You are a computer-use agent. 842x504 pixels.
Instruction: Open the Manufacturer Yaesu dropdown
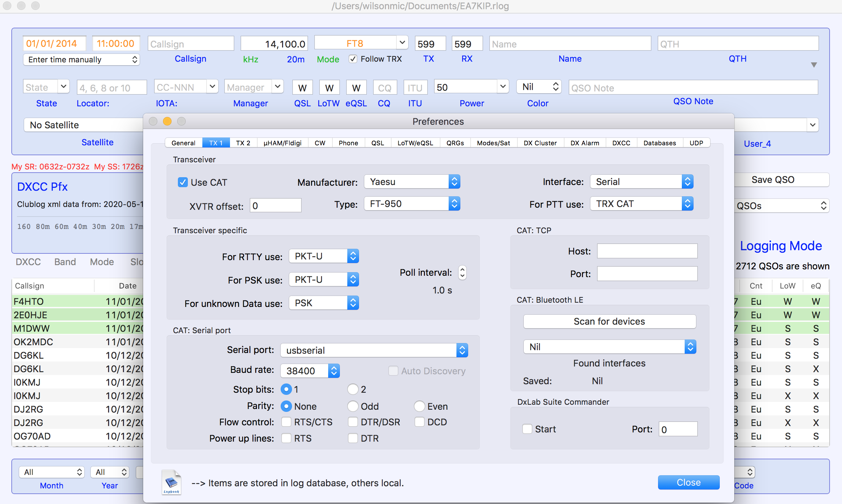tap(412, 182)
